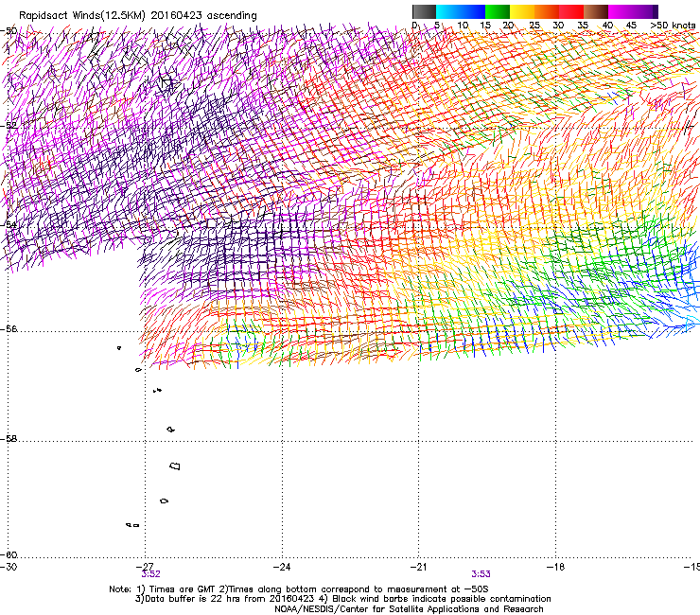Click the orange 25-30 knots legend segment
The image size is (700, 615).
547,11
